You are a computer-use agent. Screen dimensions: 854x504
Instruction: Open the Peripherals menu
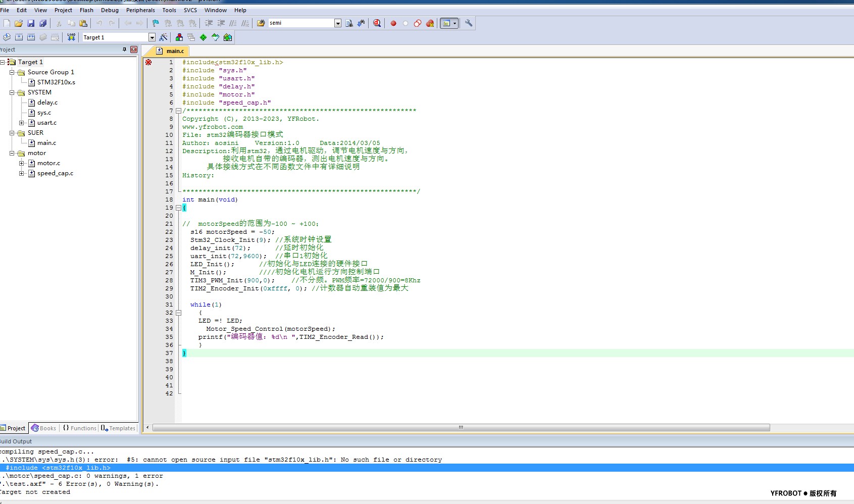(x=140, y=10)
